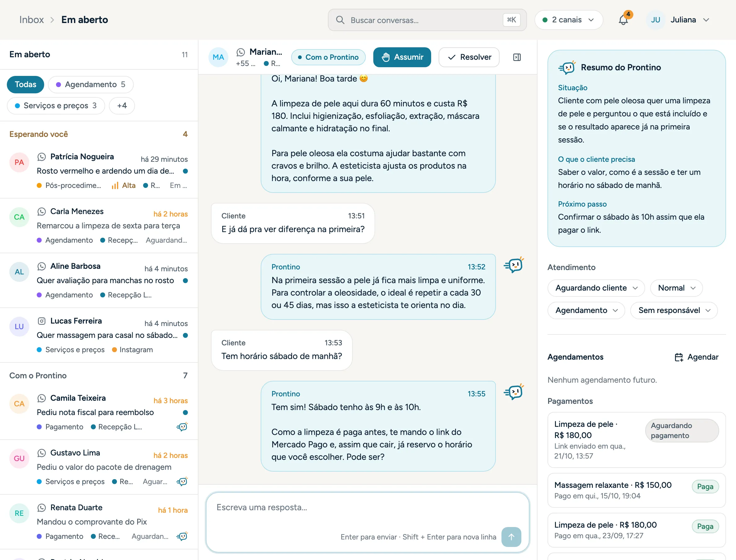Open the Sem responsável assignee dropdown
This screenshot has height=560, width=736.
pyautogui.click(x=674, y=310)
